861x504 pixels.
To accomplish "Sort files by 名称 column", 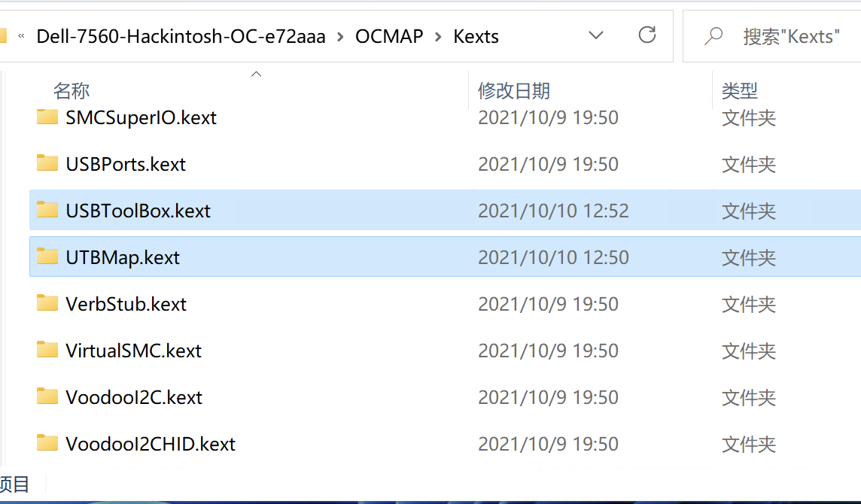I will 71,91.
